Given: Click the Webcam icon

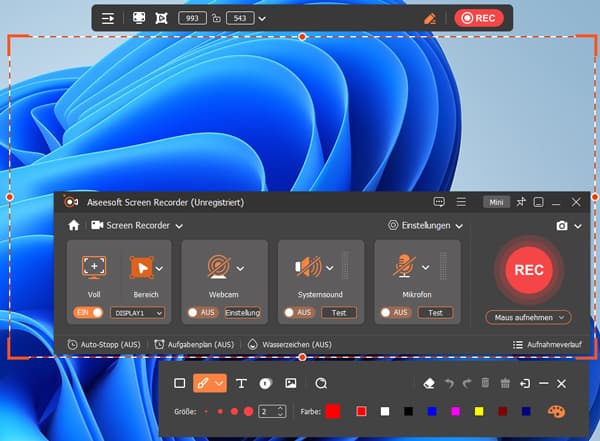Looking at the screenshot, I should coord(219,266).
